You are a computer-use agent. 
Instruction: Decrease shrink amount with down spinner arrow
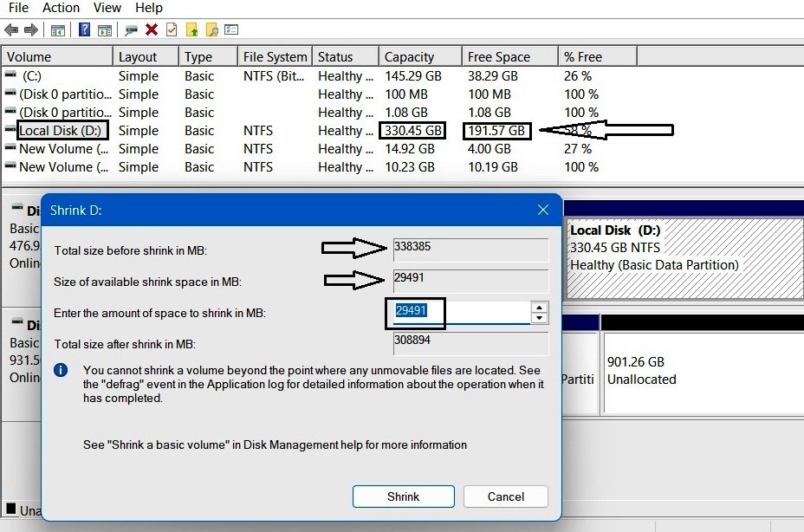point(539,319)
